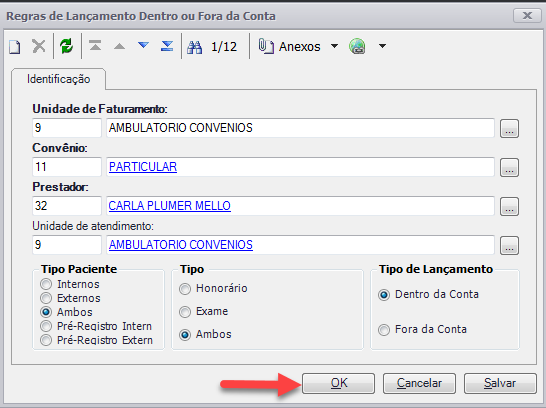Click the globe printer icon
This screenshot has height=408, width=546.
click(x=357, y=46)
